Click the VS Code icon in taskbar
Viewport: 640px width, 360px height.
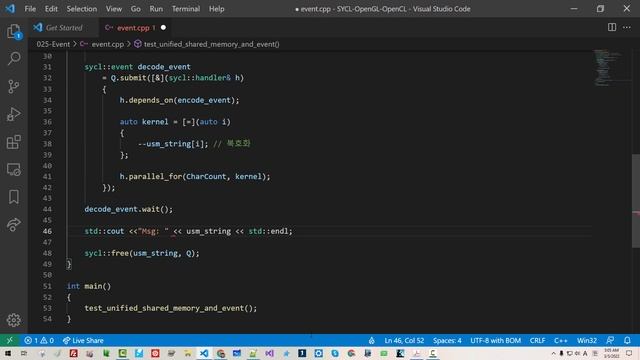coord(204,353)
